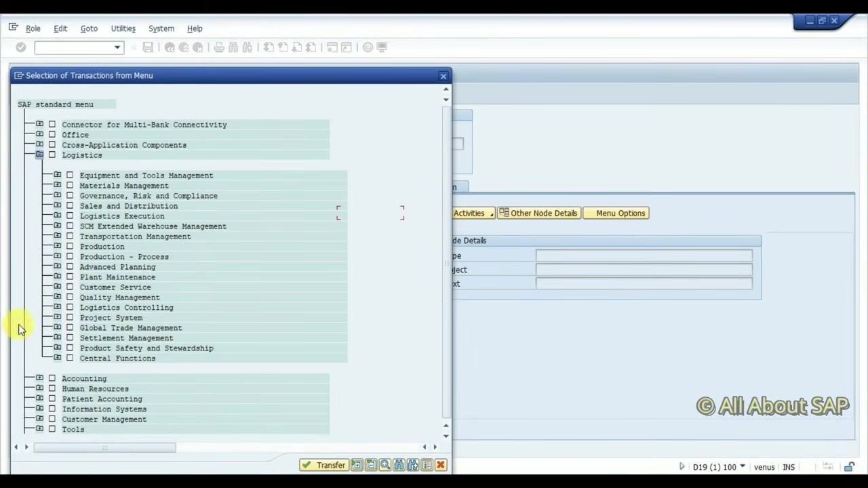Click the Find Next icon in dialog footer
Viewport: 868px width, 488px height.
413,465
